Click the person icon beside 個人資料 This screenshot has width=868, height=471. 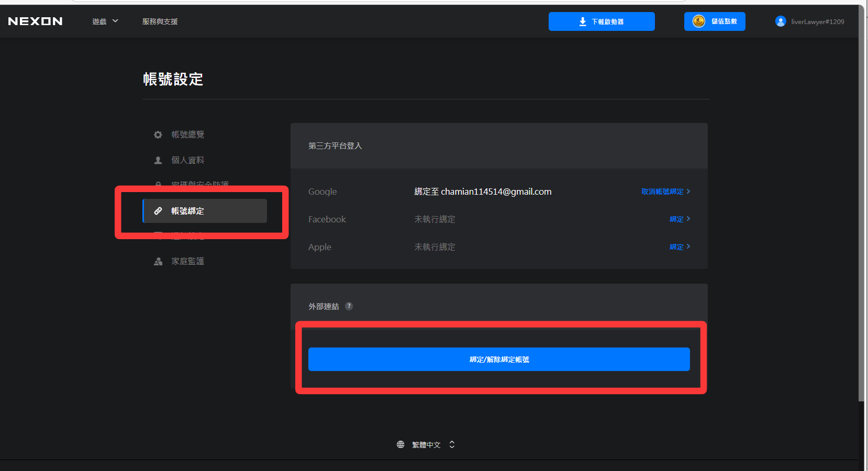click(x=158, y=161)
